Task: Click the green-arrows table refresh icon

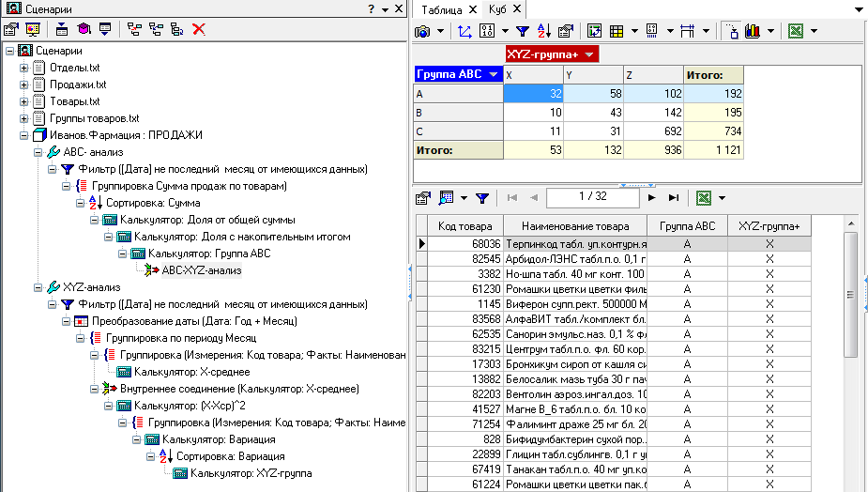Action: click(595, 31)
